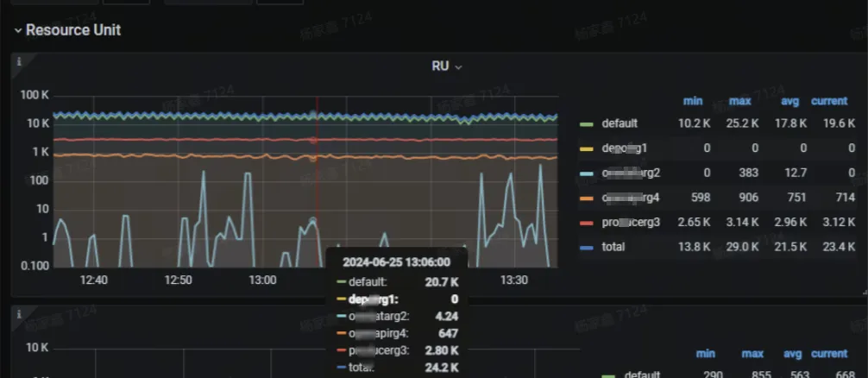Toggle the default series label in RU legend

(x=620, y=123)
